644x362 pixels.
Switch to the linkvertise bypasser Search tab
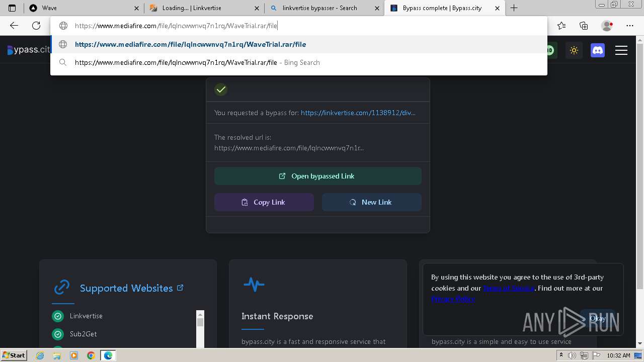click(325, 8)
